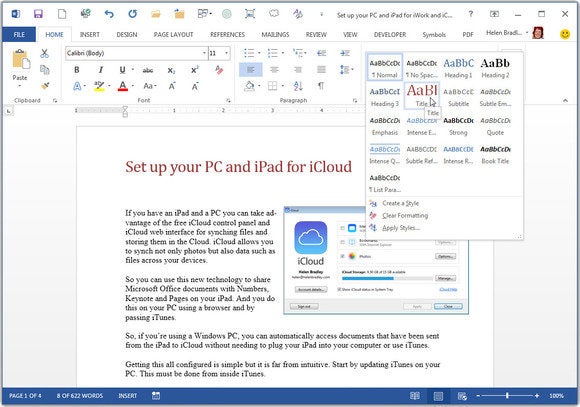The image size is (580, 407).
Task: Expand the font size 11 dropdown
Action: pyautogui.click(x=227, y=53)
